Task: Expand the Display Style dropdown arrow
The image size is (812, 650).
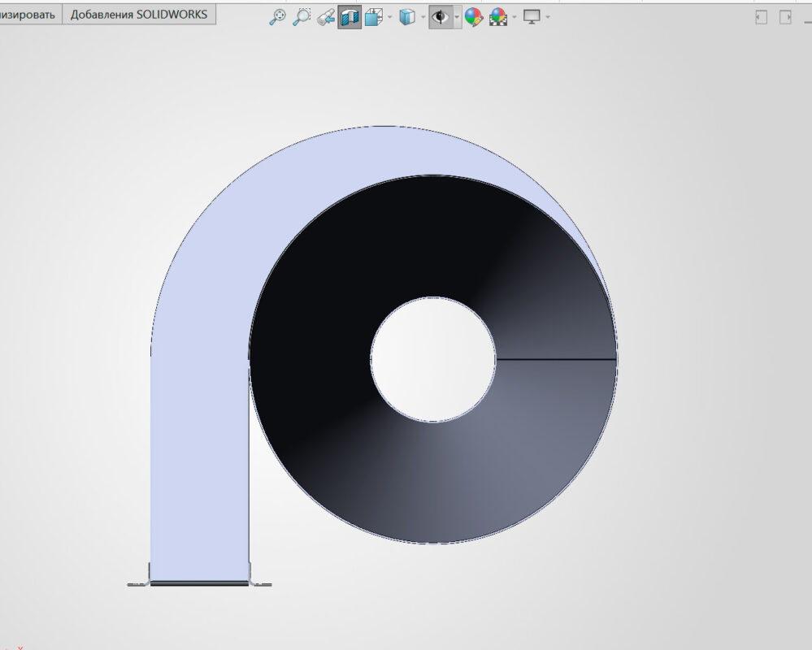Action: point(423,17)
